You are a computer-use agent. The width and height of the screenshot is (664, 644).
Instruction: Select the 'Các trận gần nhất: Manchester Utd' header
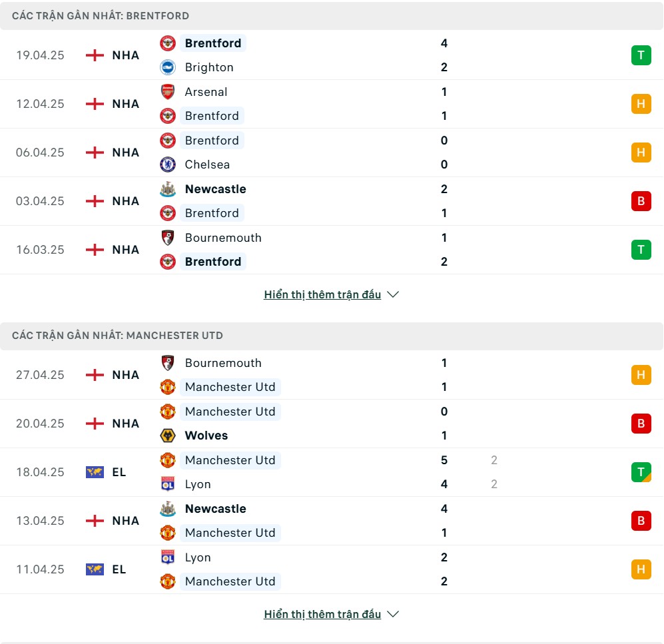click(332, 336)
